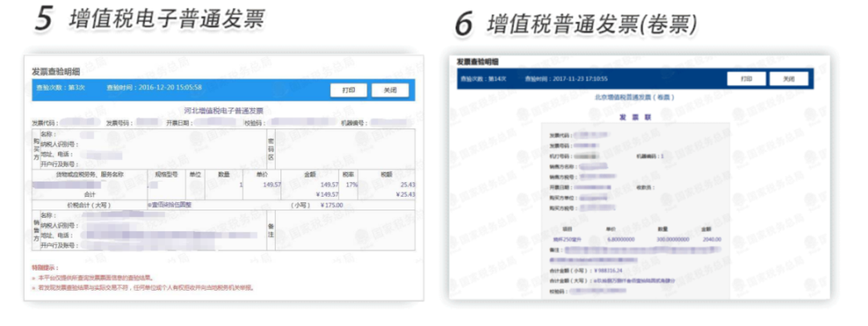Click the 查验时间 2016-12-20 15:05:58 text
The height and width of the screenshot is (326, 868).
pyautogui.click(x=154, y=88)
